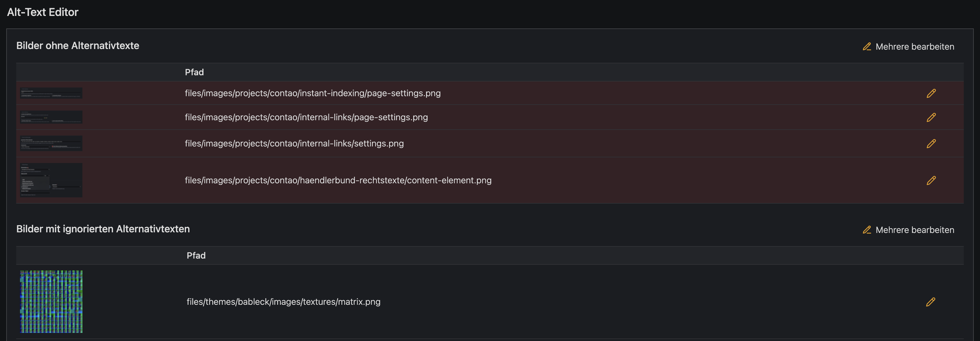The image size is (980, 341).
Task: Click Pfad header in ignored images table
Action: 196,255
